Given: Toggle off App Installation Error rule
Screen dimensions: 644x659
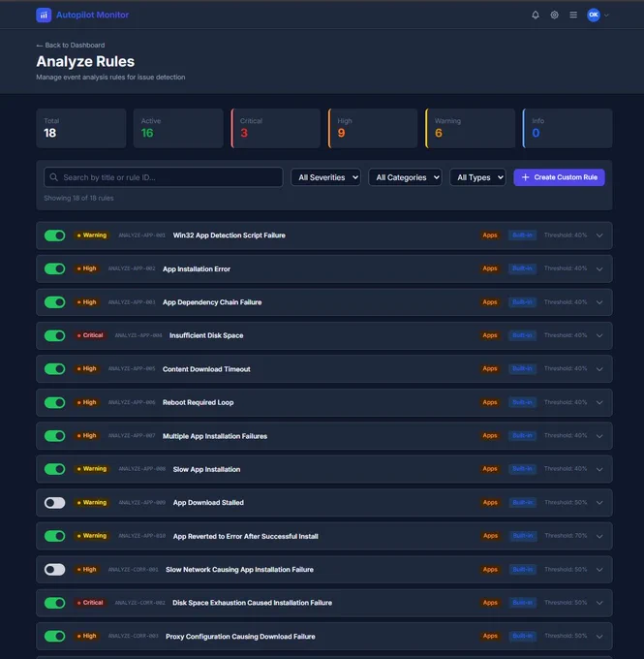Looking at the screenshot, I should click(54, 268).
